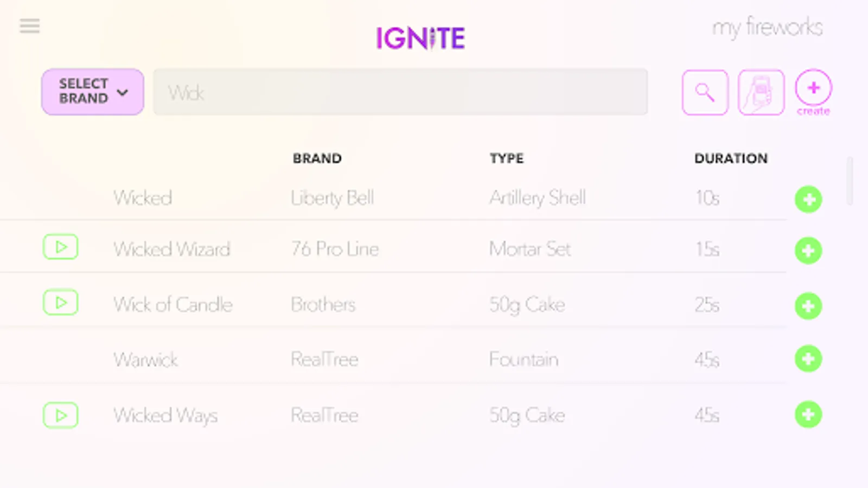Image resolution: width=868 pixels, height=488 pixels.
Task: Click the create plus circle icon
Action: point(813,88)
